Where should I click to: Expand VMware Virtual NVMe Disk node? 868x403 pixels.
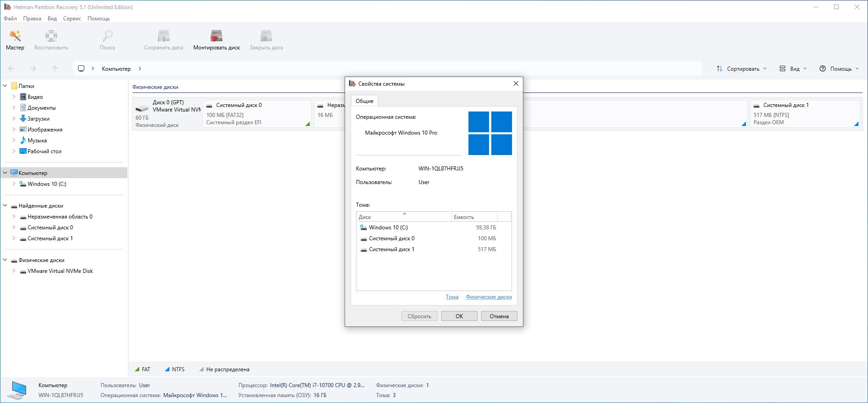[x=14, y=271]
